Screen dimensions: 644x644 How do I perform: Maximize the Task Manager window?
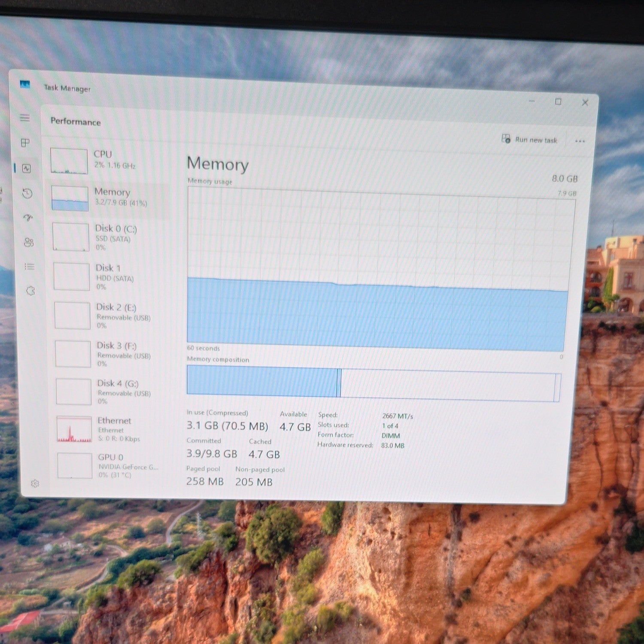coord(558,102)
